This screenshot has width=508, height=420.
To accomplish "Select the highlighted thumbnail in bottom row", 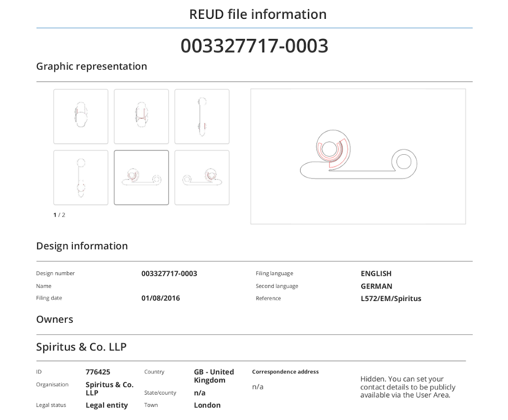I will pyautogui.click(x=141, y=178).
